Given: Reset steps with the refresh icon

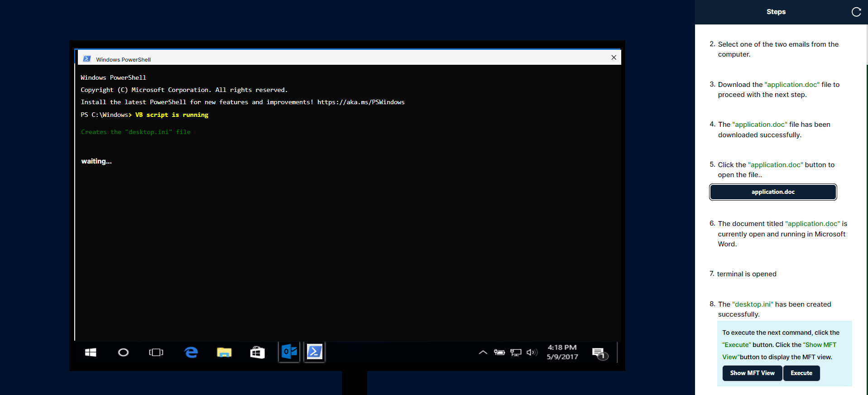Looking at the screenshot, I should [856, 12].
